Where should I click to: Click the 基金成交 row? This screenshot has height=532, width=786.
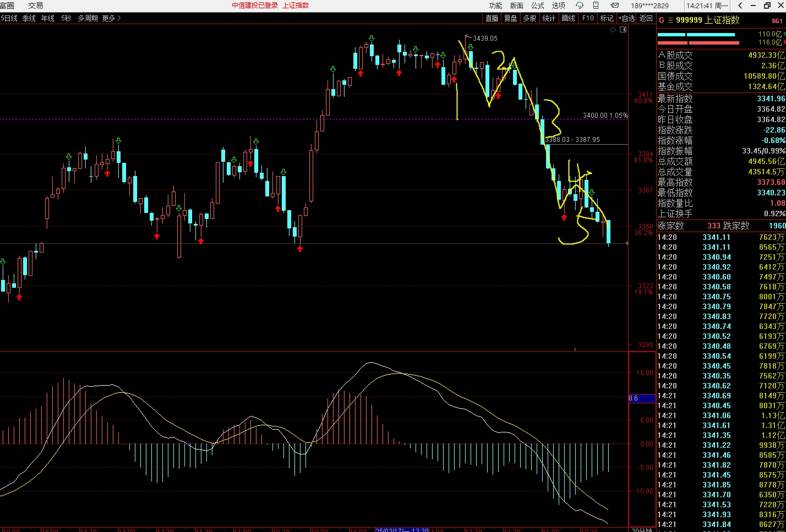pos(721,87)
